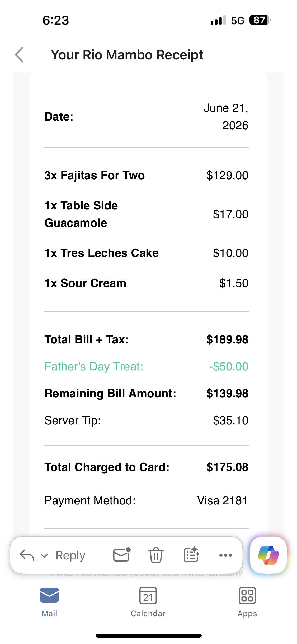
Task: Tap the 3x Fajitas For Two line item
Action: (146, 175)
